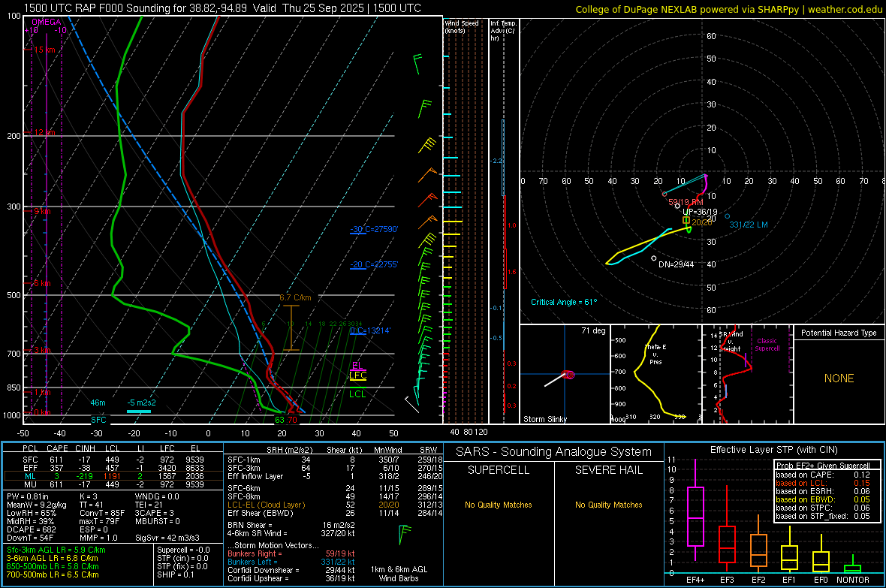Click No Quality Matches under SEVERE HAIL
The width and height of the screenshot is (886, 588).
[x=608, y=505]
